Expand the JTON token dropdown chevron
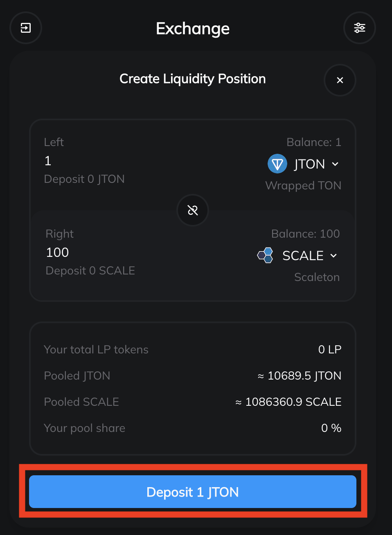392x535 pixels. point(335,164)
